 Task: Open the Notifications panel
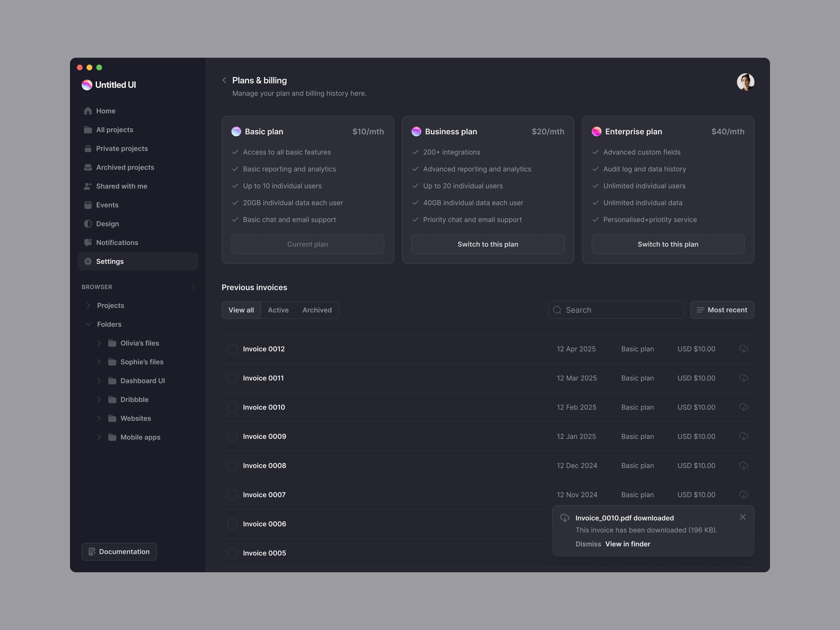tap(117, 242)
